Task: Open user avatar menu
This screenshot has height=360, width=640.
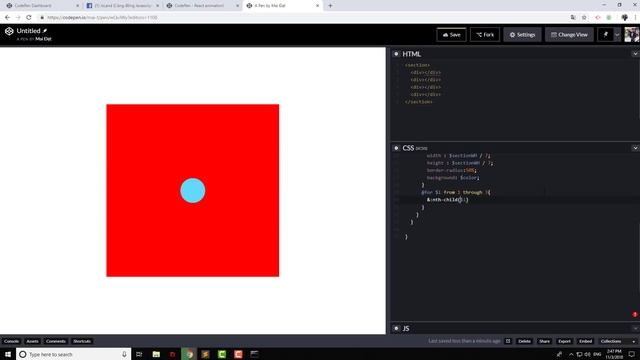Action: (631, 35)
